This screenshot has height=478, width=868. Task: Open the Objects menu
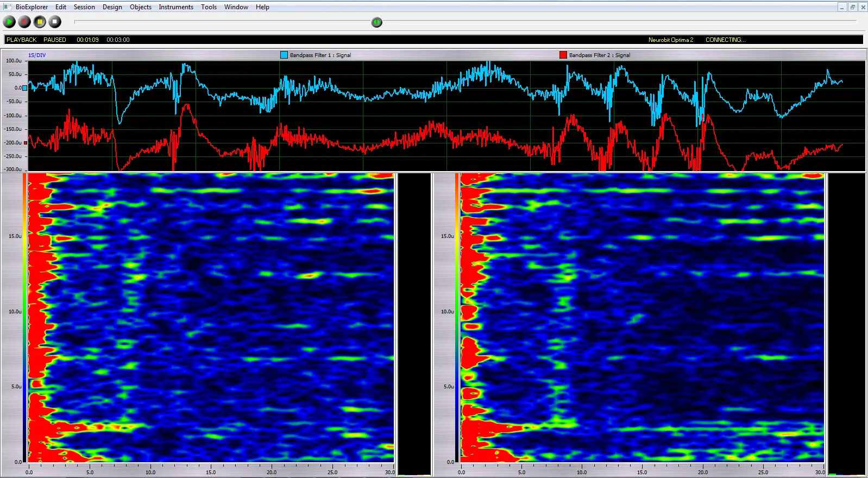pyautogui.click(x=141, y=7)
